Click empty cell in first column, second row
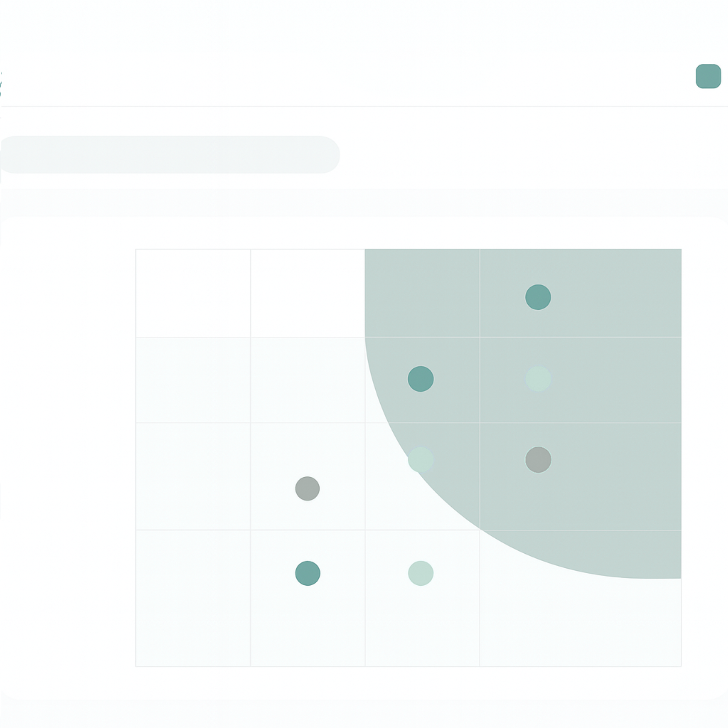Viewport: 728px width, 728px height. (x=193, y=380)
